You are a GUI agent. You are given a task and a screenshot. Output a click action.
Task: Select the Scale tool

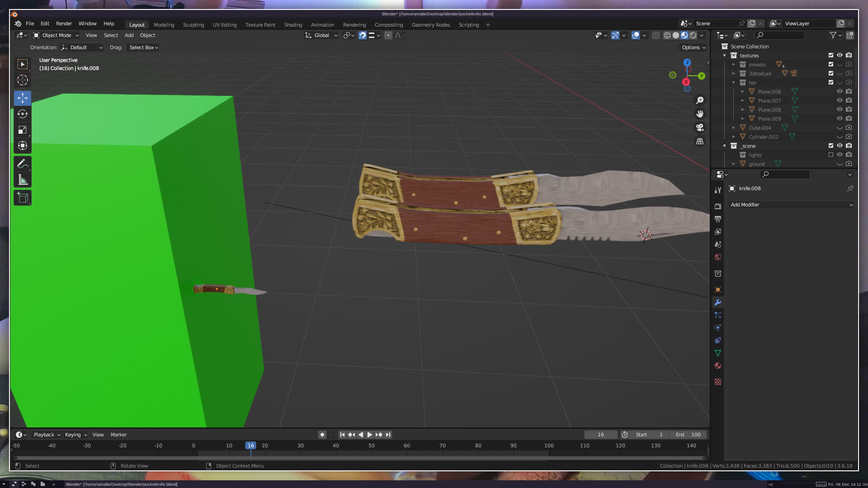click(x=23, y=130)
